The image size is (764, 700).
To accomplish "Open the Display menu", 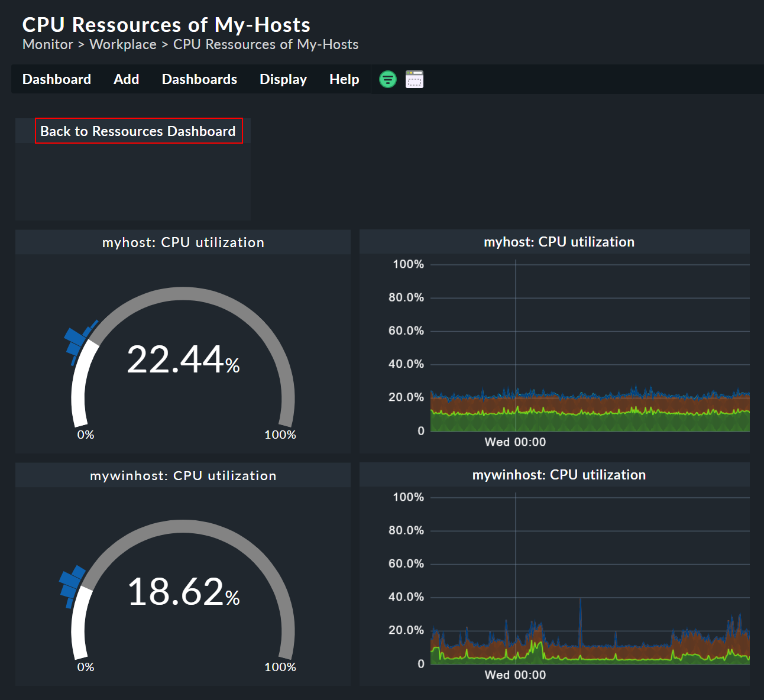I will click(283, 79).
